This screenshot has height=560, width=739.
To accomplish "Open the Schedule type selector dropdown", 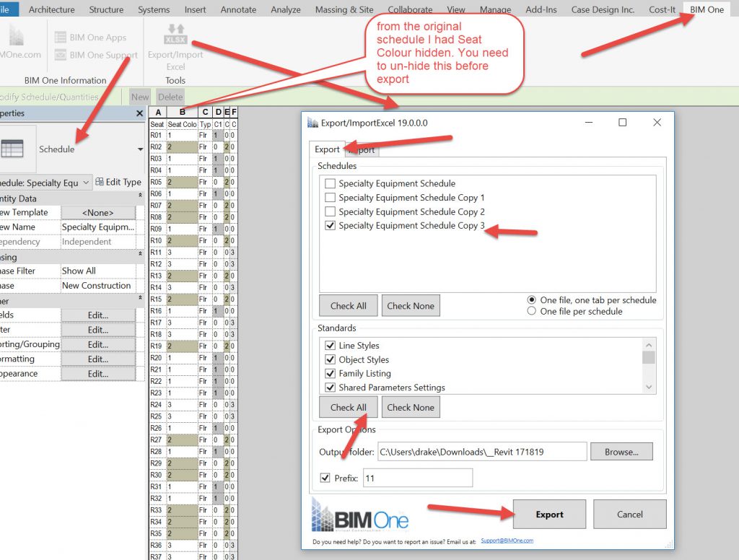I will [x=140, y=149].
